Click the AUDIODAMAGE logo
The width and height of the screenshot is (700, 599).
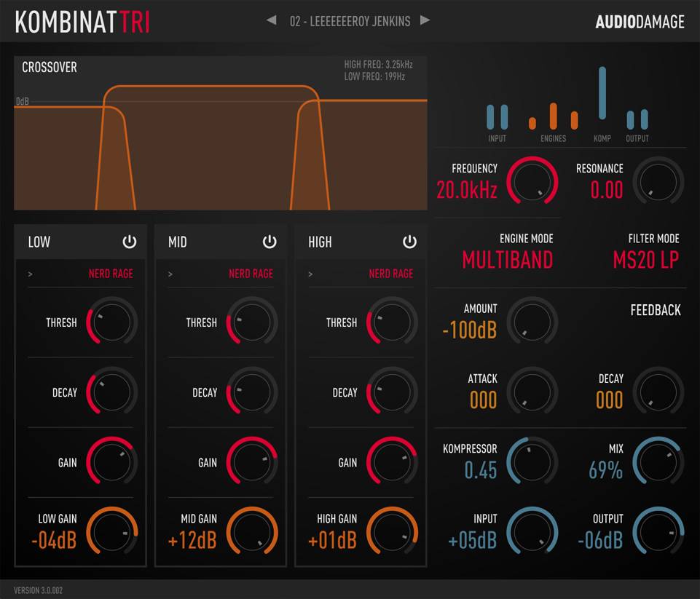[640, 22]
